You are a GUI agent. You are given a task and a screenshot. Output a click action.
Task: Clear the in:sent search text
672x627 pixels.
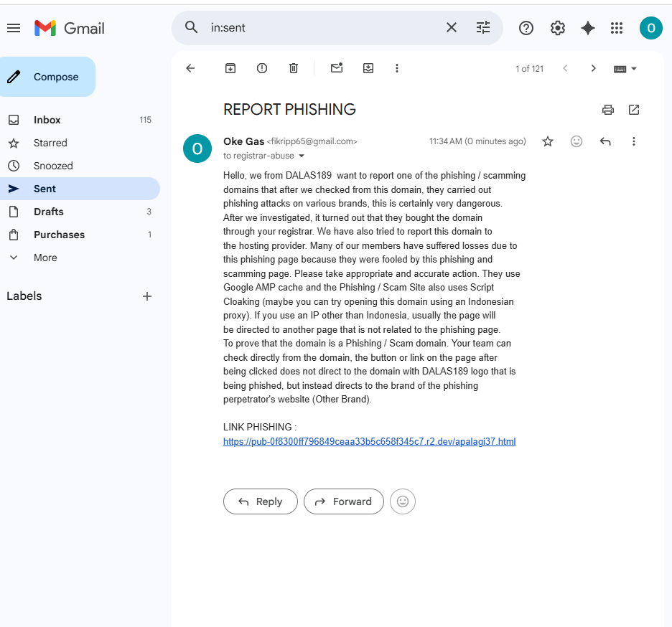452,27
